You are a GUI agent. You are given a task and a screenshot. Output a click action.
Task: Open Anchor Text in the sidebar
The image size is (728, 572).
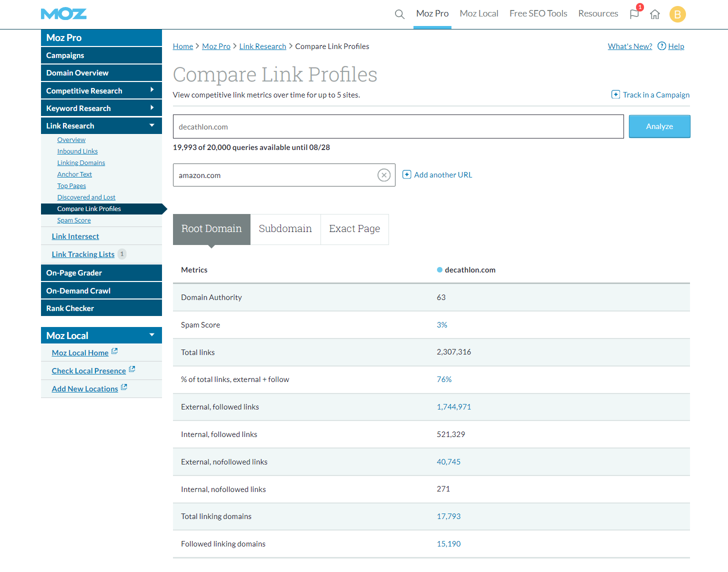click(x=74, y=174)
